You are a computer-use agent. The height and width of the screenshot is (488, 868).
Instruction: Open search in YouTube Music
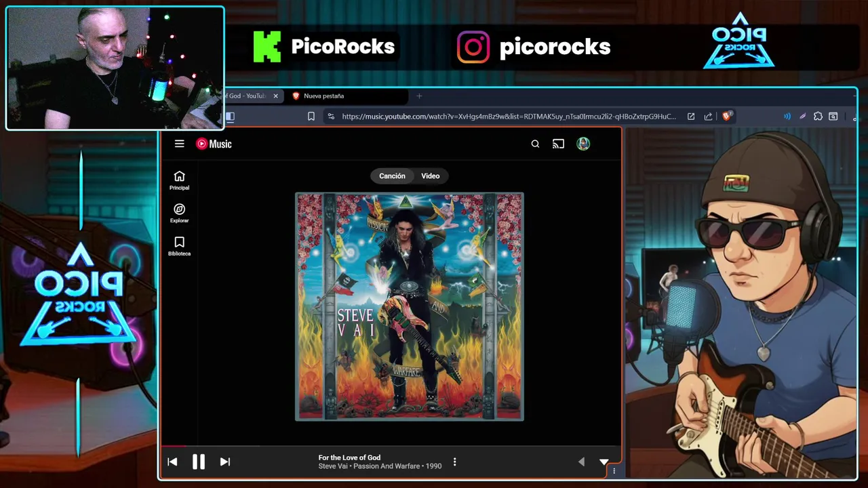pyautogui.click(x=535, y=144)
